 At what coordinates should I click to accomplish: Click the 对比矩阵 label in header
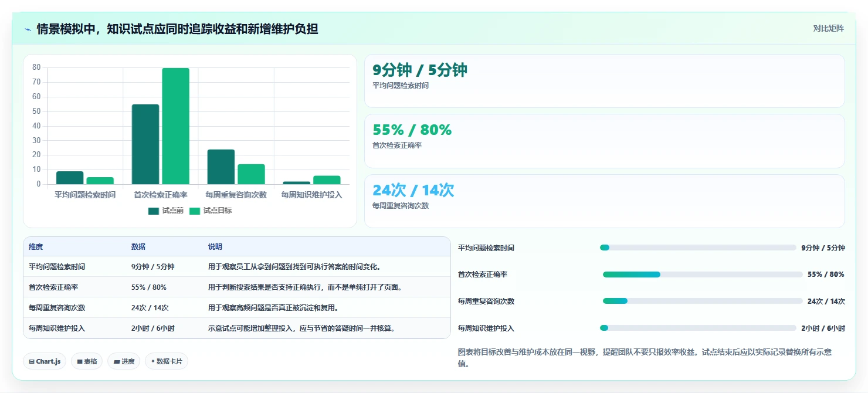click(829, 28)
